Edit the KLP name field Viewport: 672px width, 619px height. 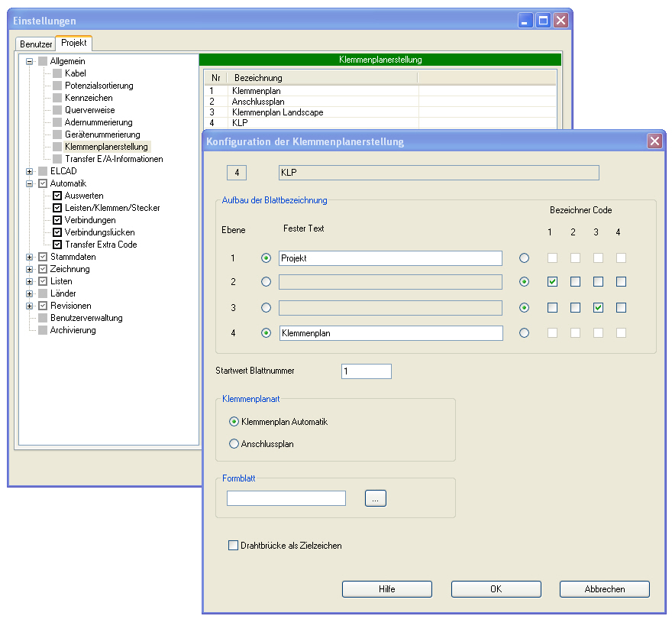(439, 173)
